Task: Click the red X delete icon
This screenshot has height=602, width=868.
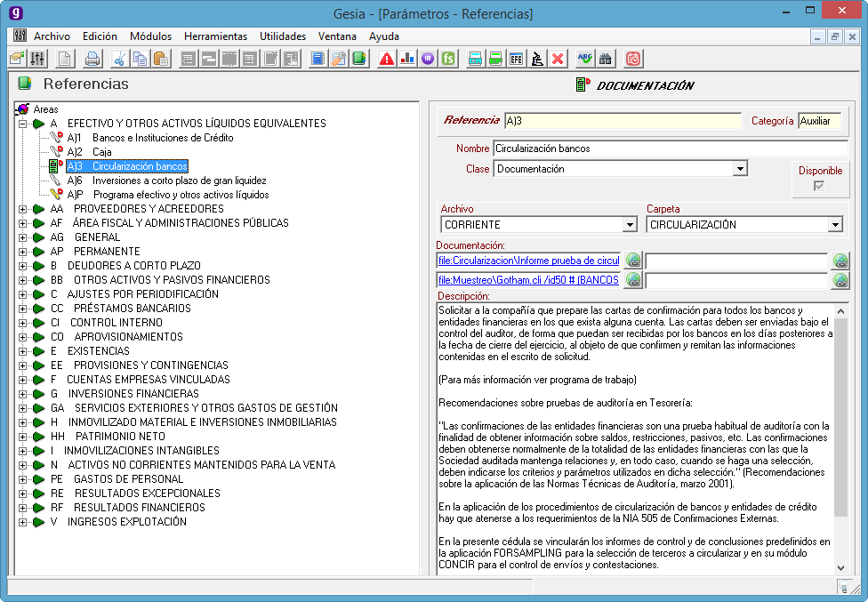Action: coord(558,59)
